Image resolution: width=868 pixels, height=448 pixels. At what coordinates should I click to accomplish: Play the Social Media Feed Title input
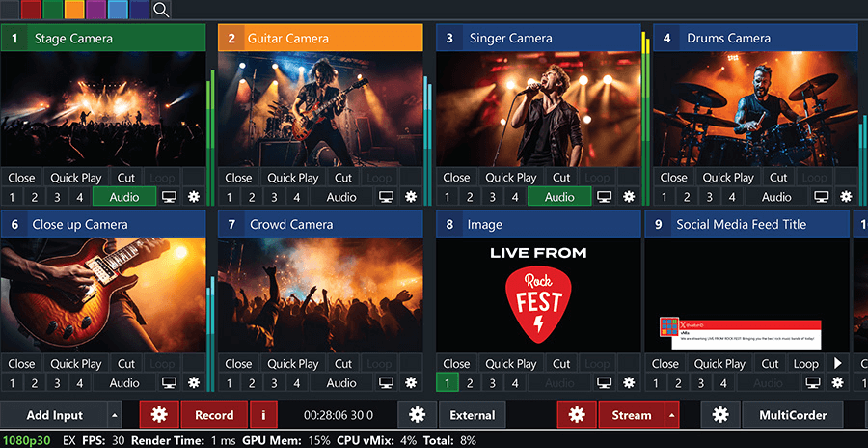[x=837, y=364]
